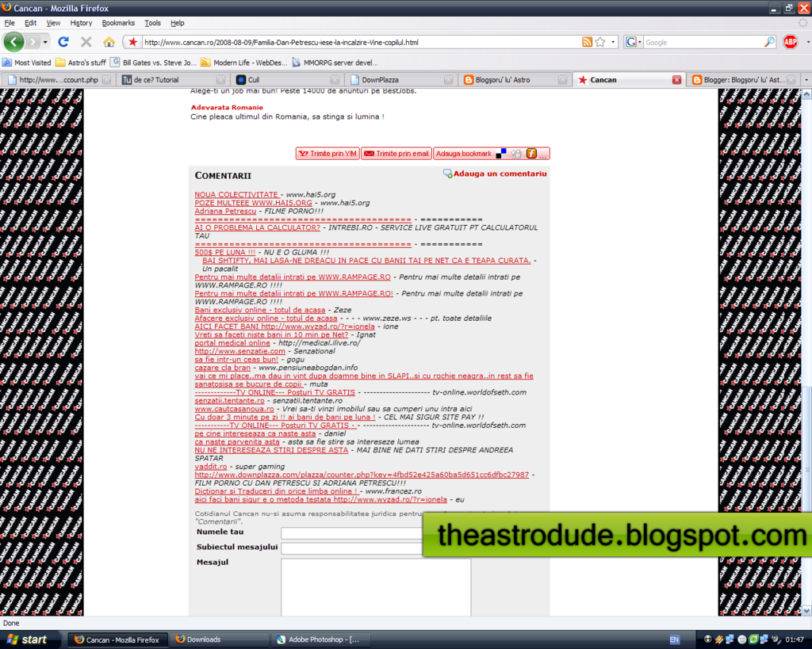Open the Help menu
Viewport: 812px width, 649px height.
(177, 23)
